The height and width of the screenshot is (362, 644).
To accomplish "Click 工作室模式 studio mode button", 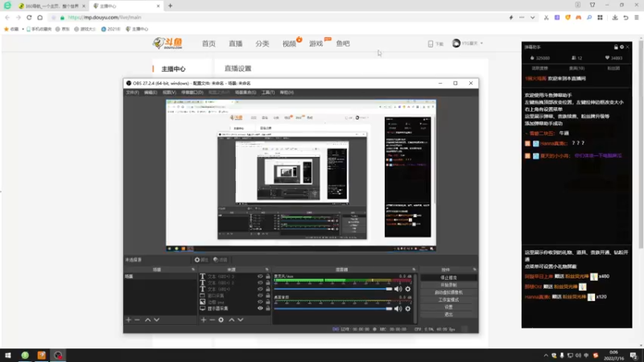I will (x=448, y=300).
